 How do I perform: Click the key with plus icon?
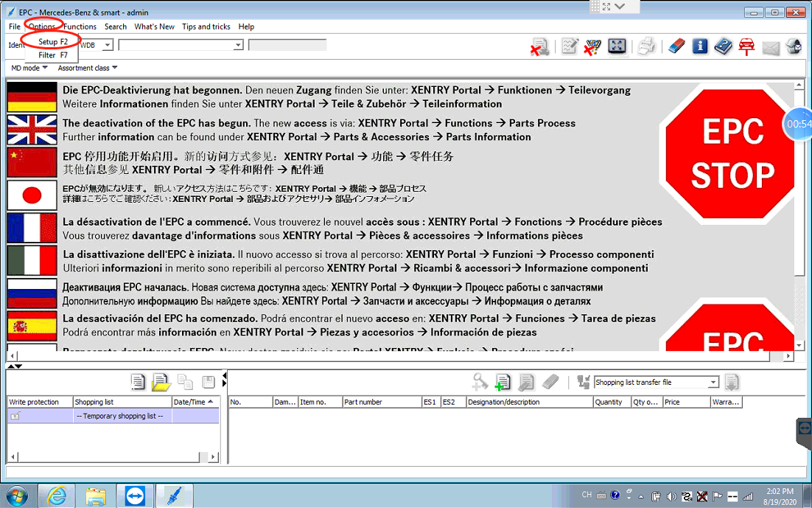(480, 382)
